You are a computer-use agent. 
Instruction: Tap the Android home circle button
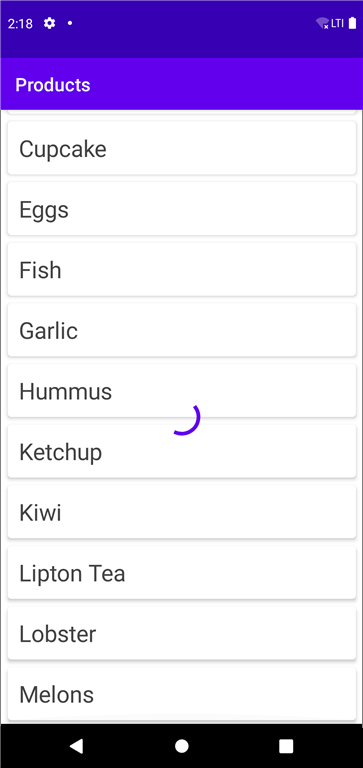[182, 745]
